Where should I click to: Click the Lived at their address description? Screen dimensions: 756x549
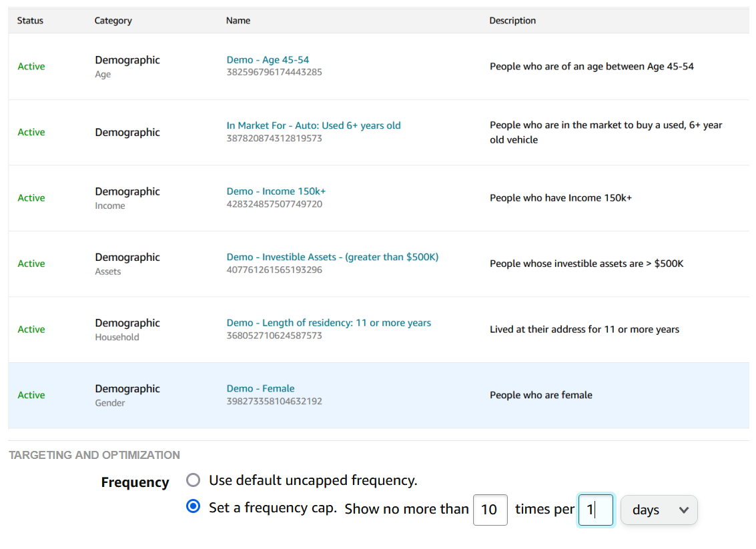click(x=585, y=330)
